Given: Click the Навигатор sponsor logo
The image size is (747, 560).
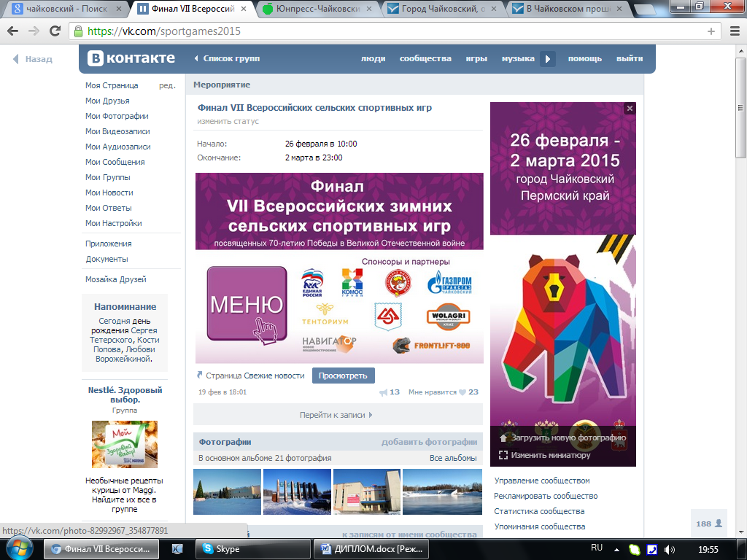Looking at the screenshot, I should (x=329, y=344).
